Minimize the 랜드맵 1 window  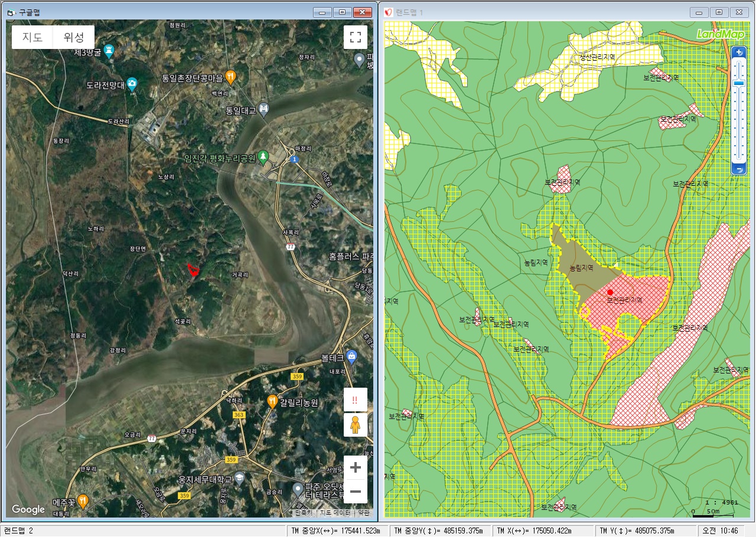pyautogui.click(x=699, y=12)
